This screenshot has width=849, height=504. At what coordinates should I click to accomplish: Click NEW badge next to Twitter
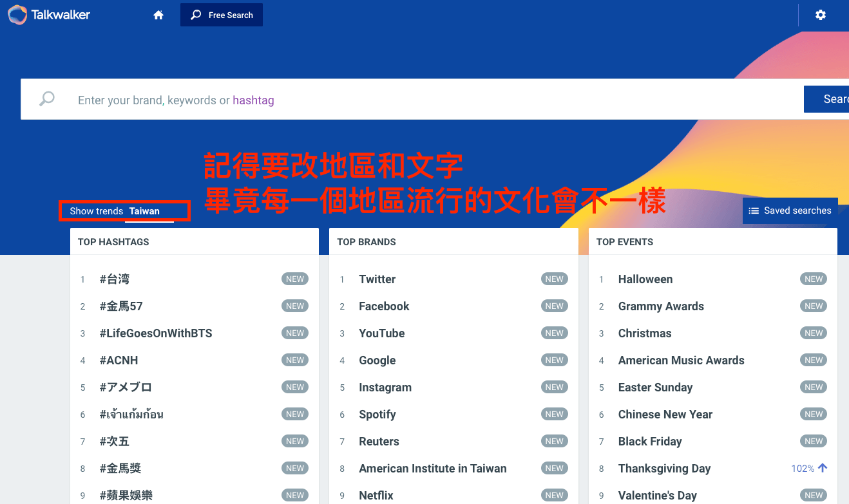click(555, 279)
